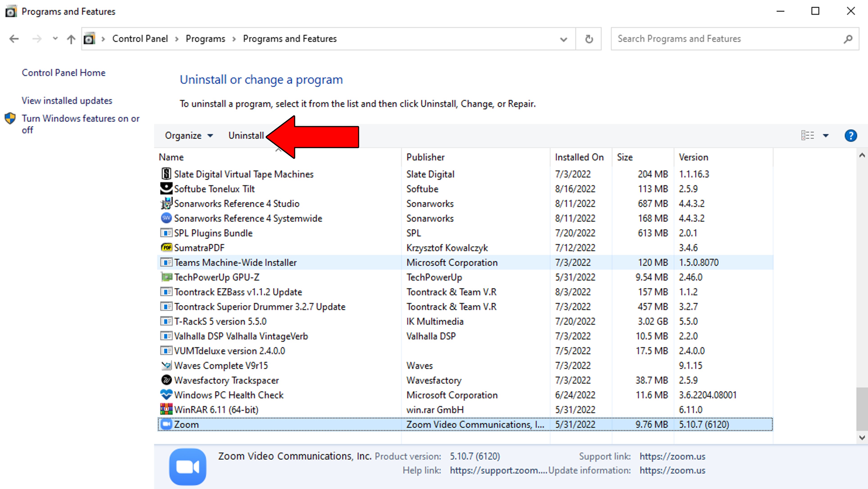Open View installed updates link
This screenshot has width=868, height=489.
pyautogui.click(x=67, y=101)
